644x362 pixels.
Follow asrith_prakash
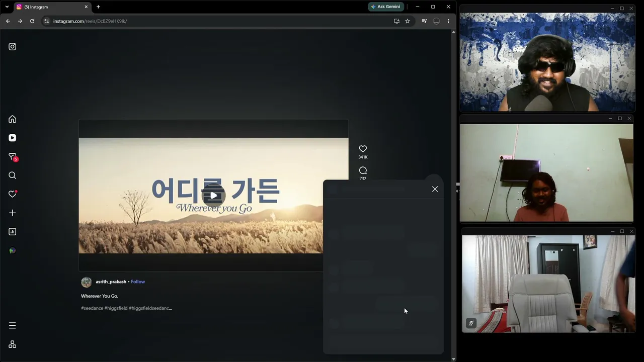coord(138,282)
